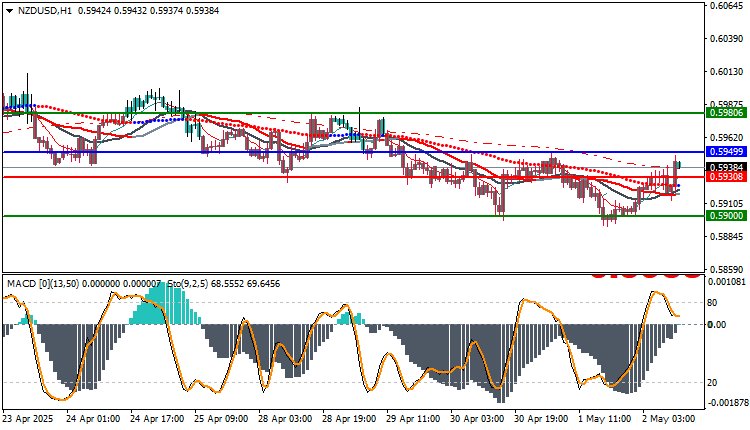Viewport: 750px width, 430px height.
Task: Click the 20 level on the stochastic scale
Action: click(712, 383)
